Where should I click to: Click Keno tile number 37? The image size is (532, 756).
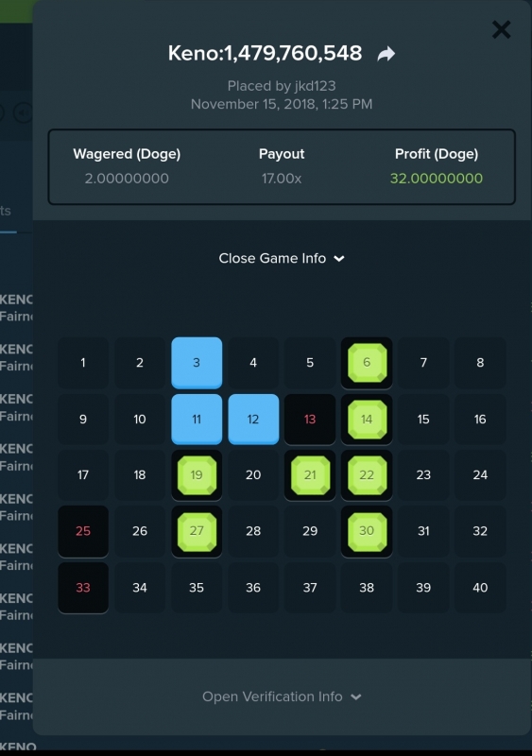point(310,588)
